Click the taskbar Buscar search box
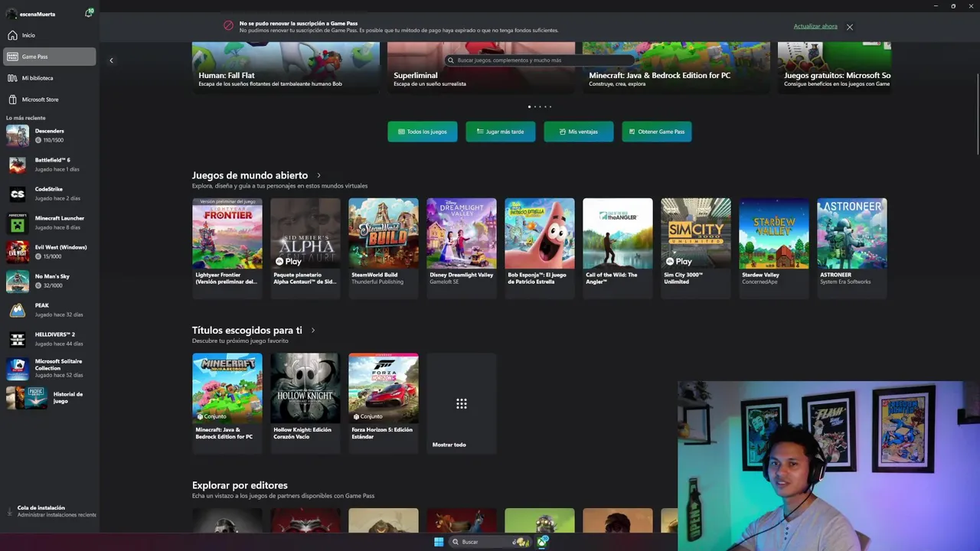Screen dimensions: 980x551 point(490,542)
